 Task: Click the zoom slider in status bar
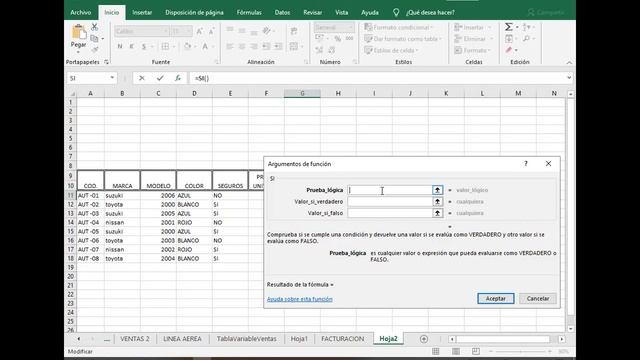[520, 351]
